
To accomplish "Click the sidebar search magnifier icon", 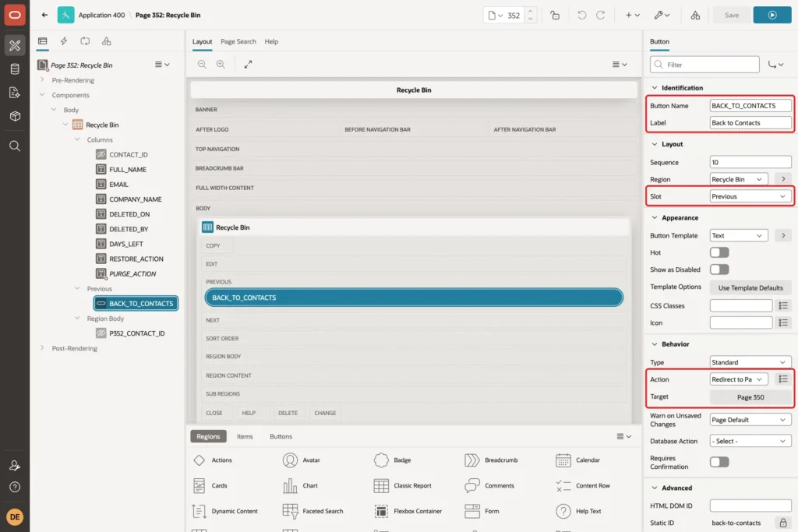I will tap(15, 146).
